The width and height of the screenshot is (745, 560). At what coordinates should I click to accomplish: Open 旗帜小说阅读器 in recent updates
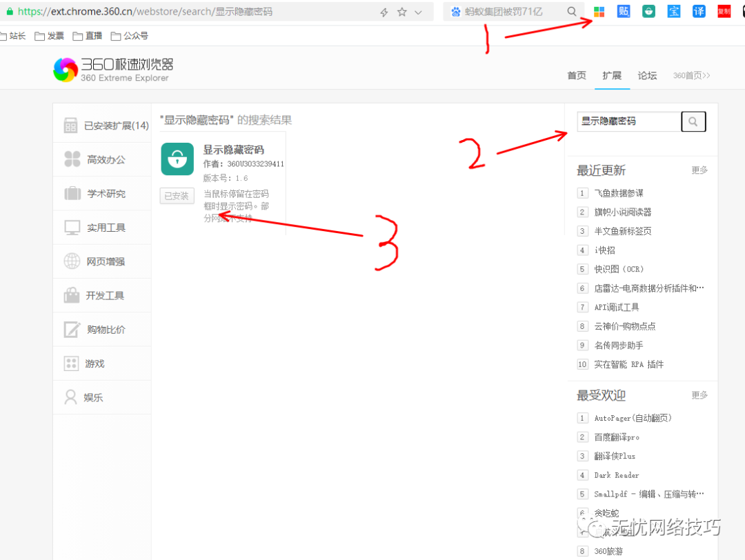tap(623, 212)
